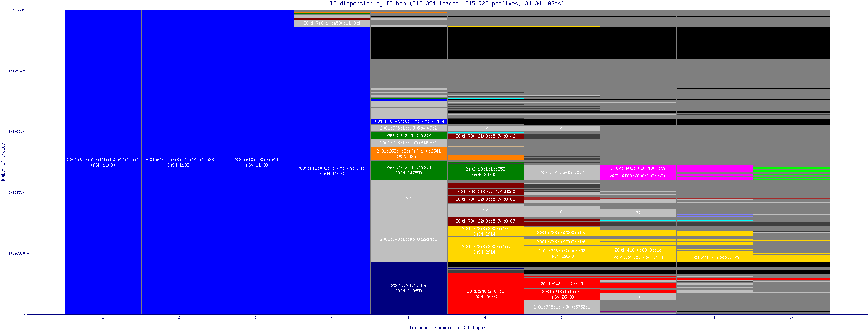
Task: Select the gray 2001:7f8:1::a500:2914:1 block
Action: tap(409, 239)
